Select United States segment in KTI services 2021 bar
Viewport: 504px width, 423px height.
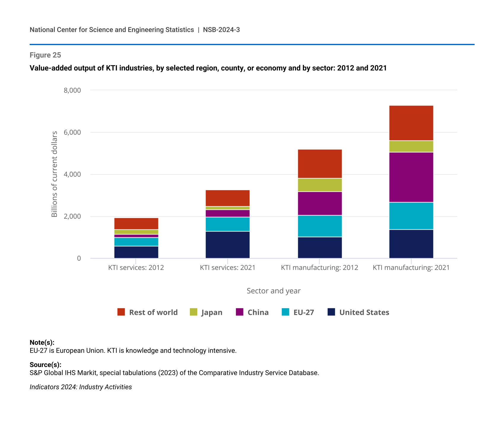point(228,245)
